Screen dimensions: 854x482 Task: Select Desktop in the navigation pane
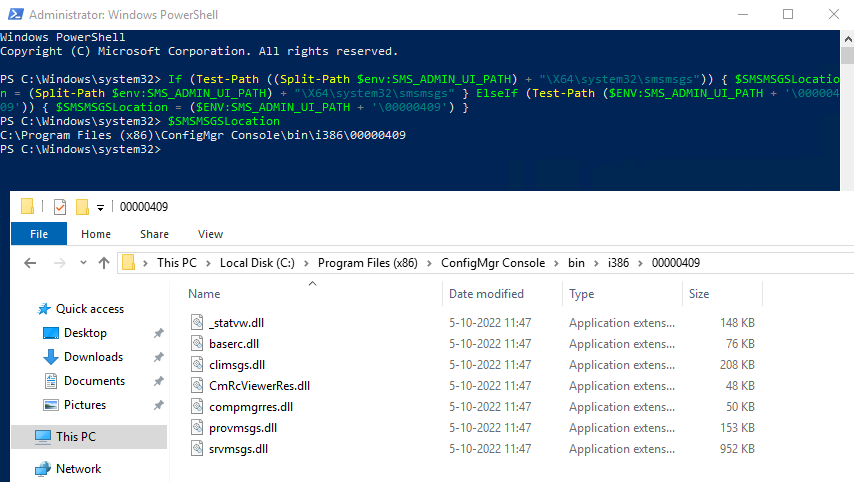pyautogui.click(x=85, y=333)
